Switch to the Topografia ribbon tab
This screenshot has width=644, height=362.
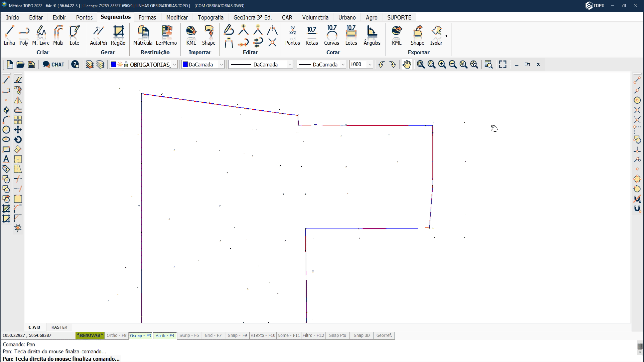(x=211, y=17)
